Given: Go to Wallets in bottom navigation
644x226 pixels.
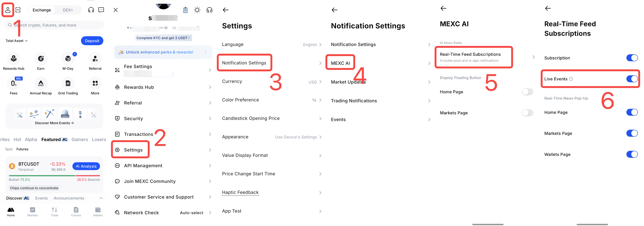Looking at the screenshot, I should (98, 211).
